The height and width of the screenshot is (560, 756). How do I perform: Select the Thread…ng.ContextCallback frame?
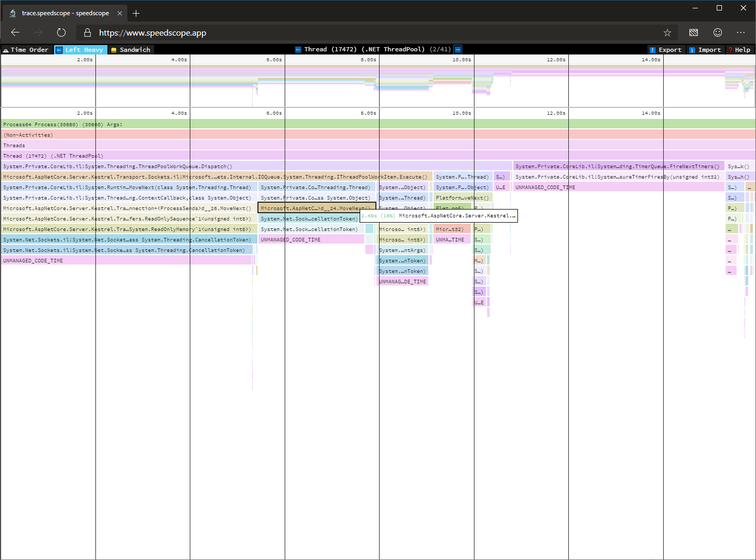tap(129, 197)
